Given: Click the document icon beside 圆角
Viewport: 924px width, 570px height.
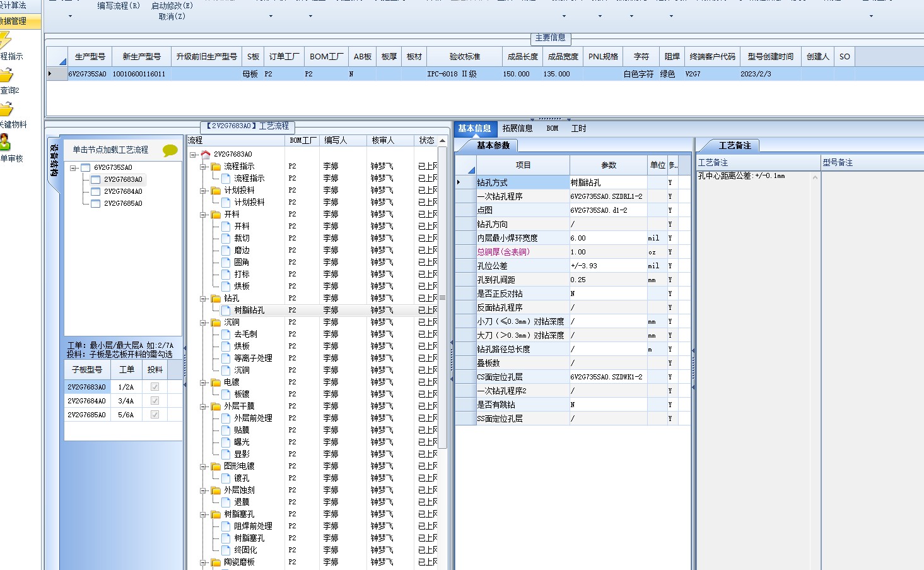Looking at the screenshot, I should 226,262.
